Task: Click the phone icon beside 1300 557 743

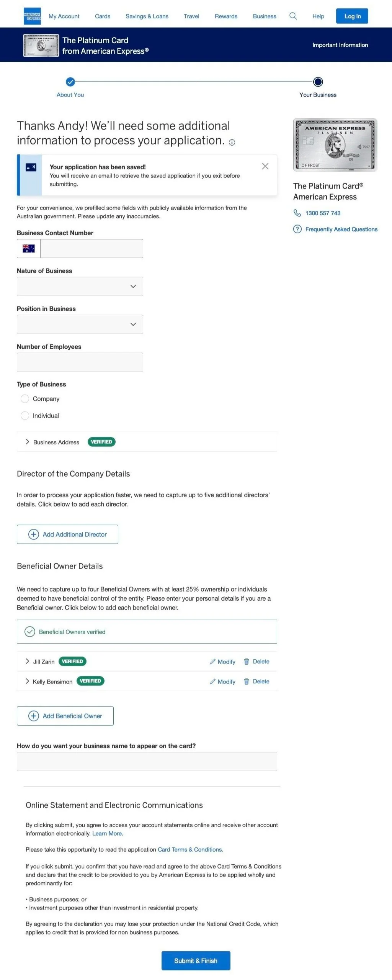Action: click(x=297, y=213)
